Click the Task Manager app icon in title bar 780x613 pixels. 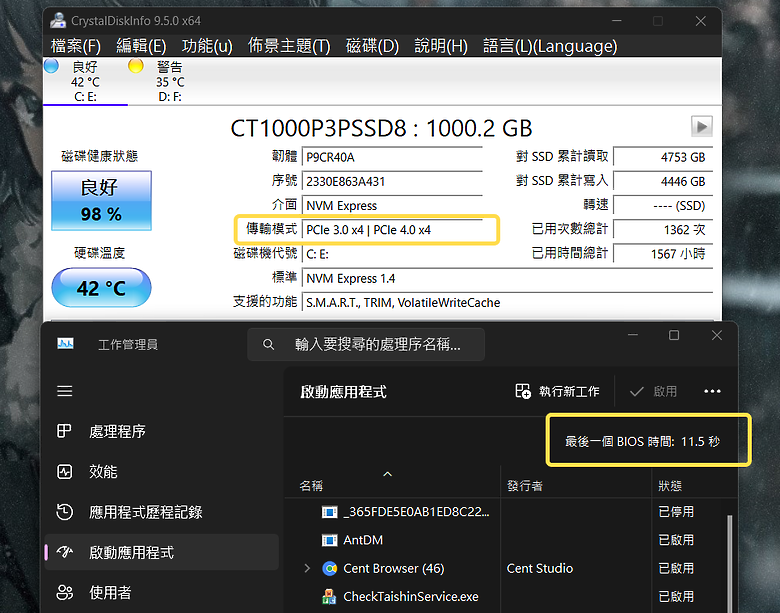tap(65, 344)
